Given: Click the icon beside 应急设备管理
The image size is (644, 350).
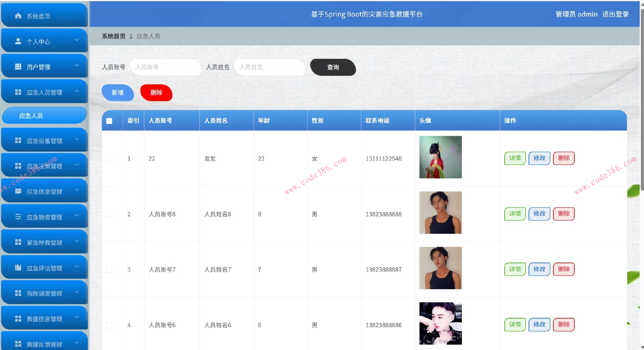Looking at the screenshot, I should pos(18,140).
